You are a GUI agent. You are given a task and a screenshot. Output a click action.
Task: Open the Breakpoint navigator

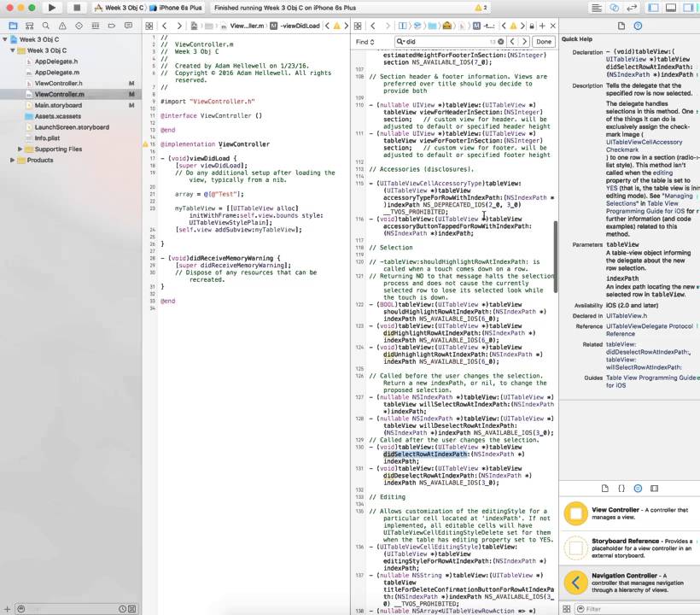coord(112,26)
